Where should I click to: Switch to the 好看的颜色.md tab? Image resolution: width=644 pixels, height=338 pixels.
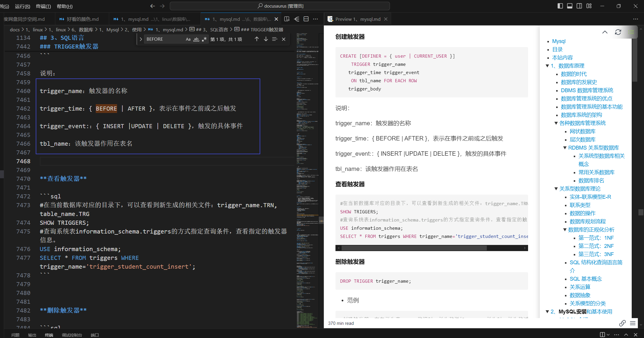(x=82, y=19)
